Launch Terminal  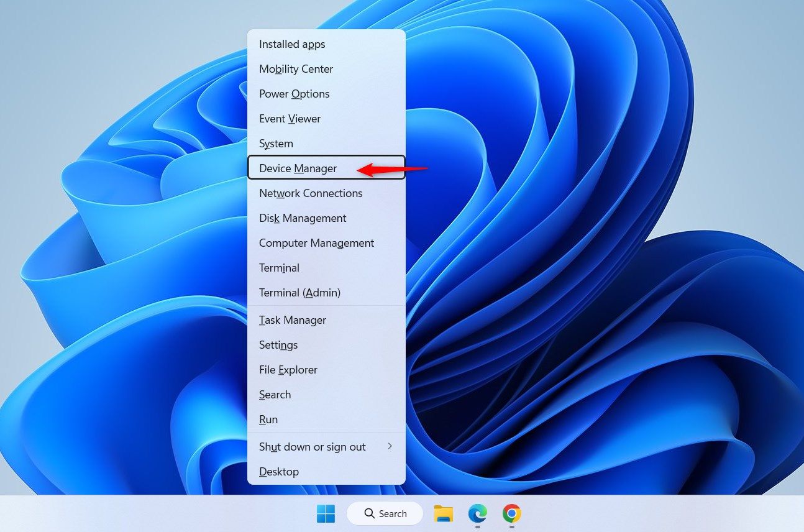coord(279,268)
